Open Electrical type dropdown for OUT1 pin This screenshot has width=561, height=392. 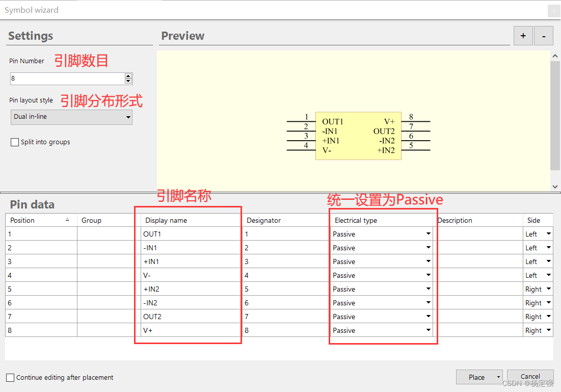tap(428, 234)
